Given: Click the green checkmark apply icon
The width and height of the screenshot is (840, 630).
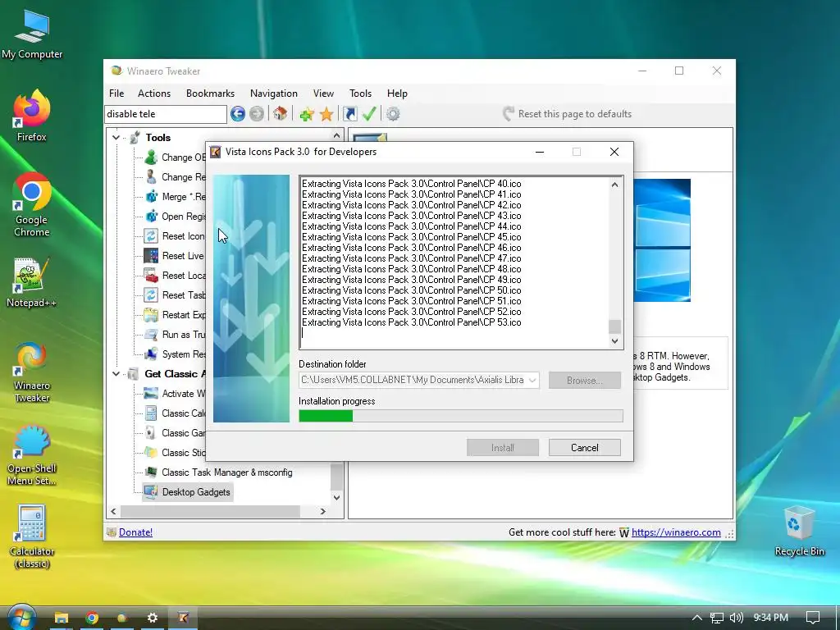Looking at the screenshot, I should click(370, 113).
